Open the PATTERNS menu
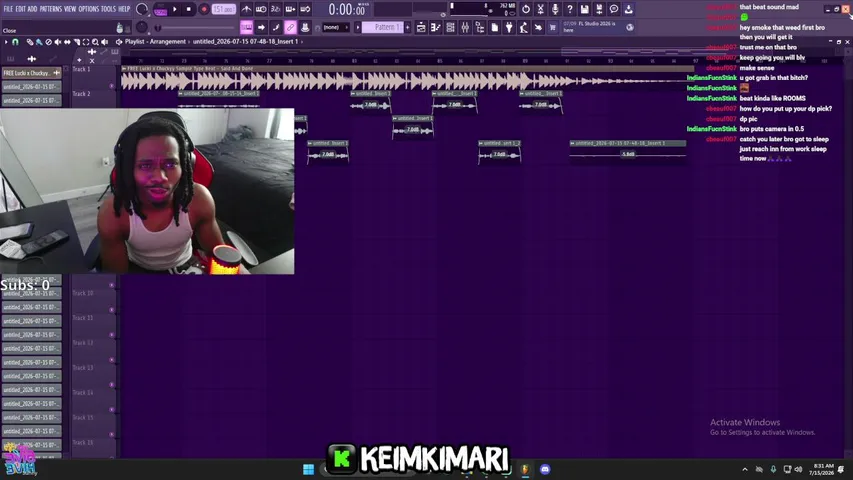The image size is (853, 480). tap(51, 9)
